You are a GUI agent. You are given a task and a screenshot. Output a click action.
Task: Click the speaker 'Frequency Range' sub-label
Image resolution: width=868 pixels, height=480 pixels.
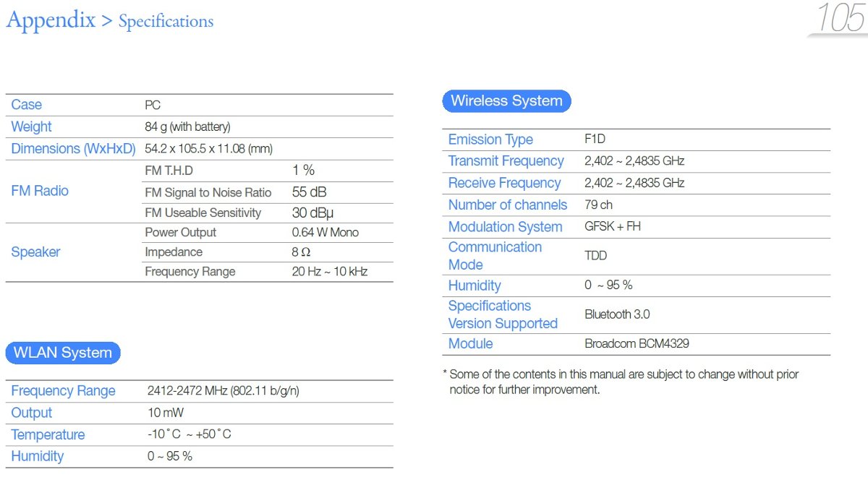point(190,272)
